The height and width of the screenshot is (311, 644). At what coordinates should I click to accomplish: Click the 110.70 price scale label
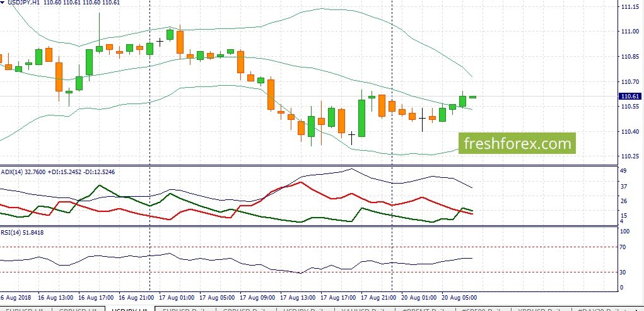(x=630, y=82)
